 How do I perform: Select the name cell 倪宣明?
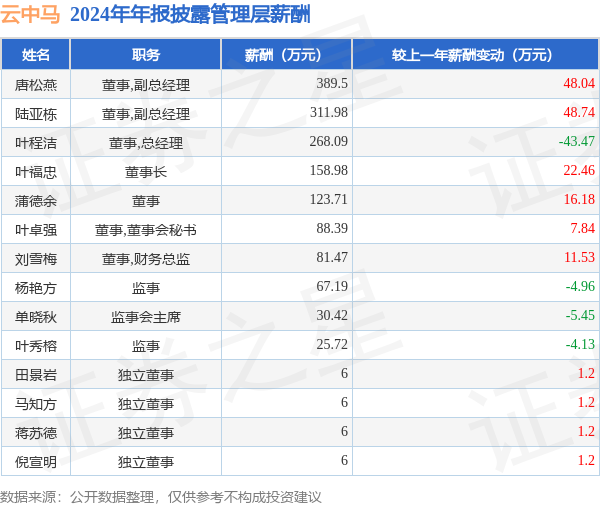click(36, 462)
